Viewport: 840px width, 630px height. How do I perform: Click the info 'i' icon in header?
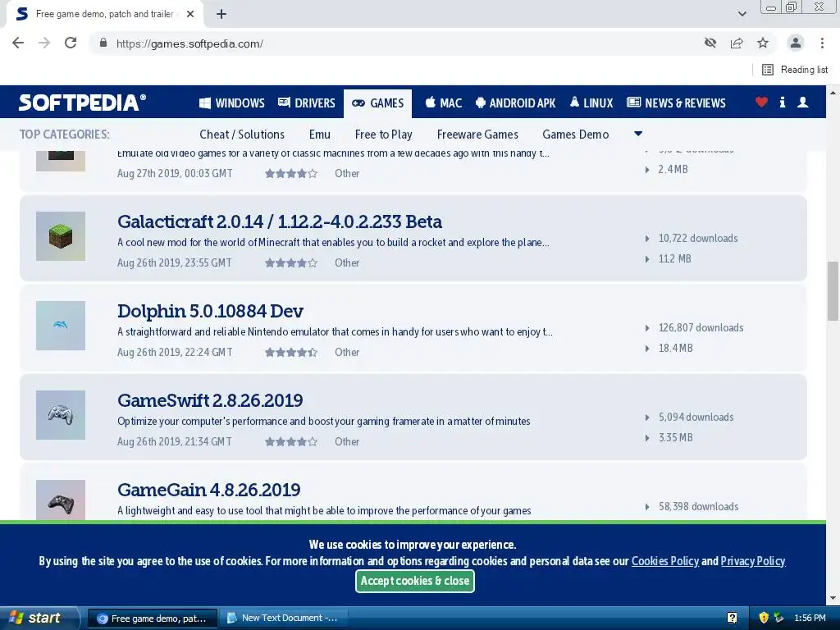pos(782,102)
